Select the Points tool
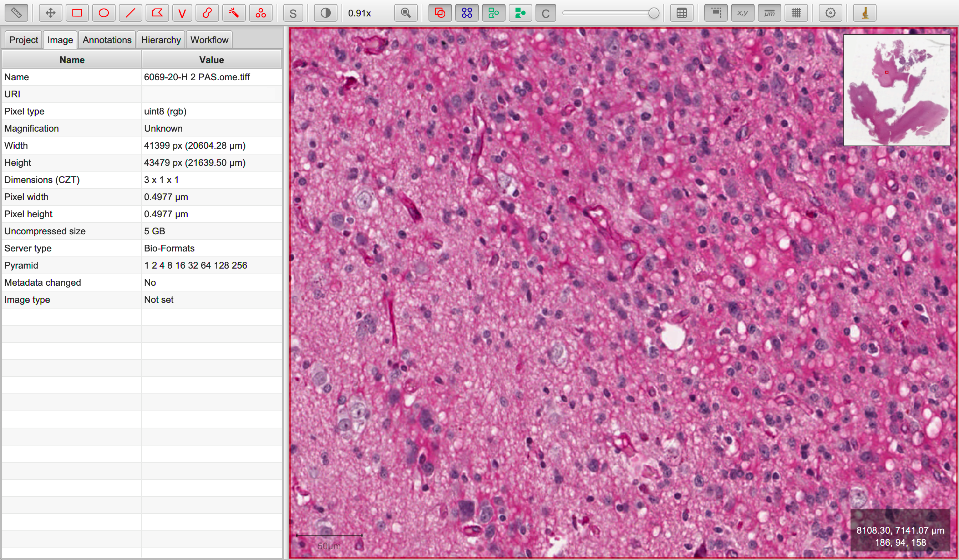 point(261,13)
